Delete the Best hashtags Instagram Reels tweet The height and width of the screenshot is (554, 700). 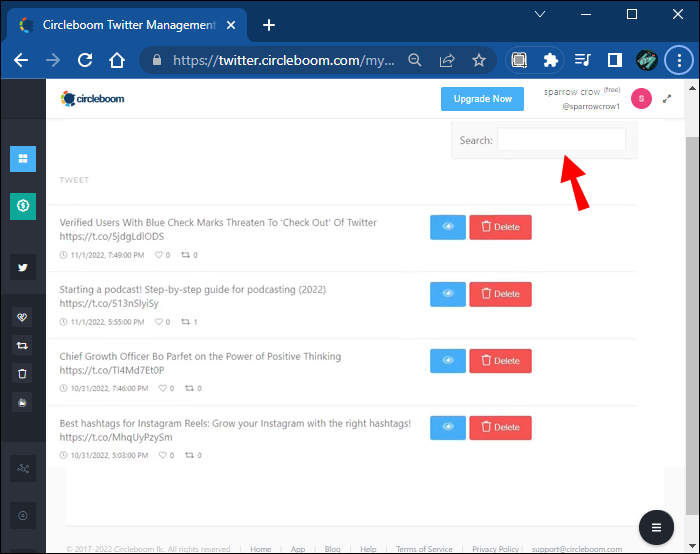pyautogui.click(x=500, y=428)
